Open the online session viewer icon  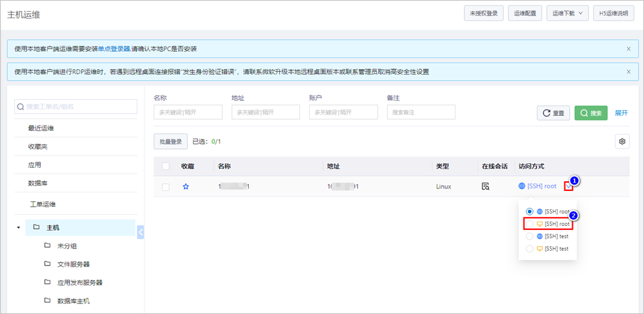click(485, 186)
